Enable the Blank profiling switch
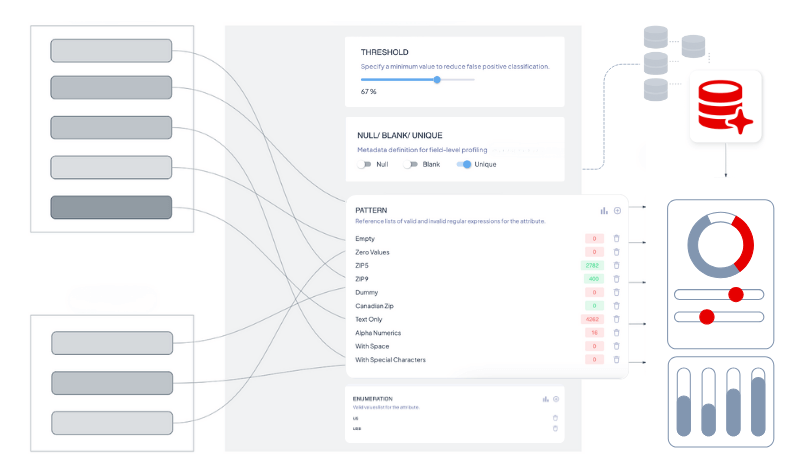The height and width of the screenshot is (470, 800). click(x=410, y=164)
